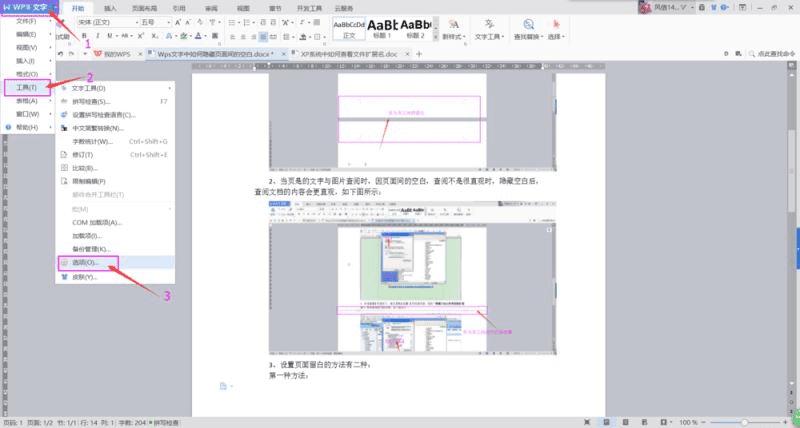Open 帮助(H) menu item
This screenshot has width=800, height=428.
coord(28,128)
